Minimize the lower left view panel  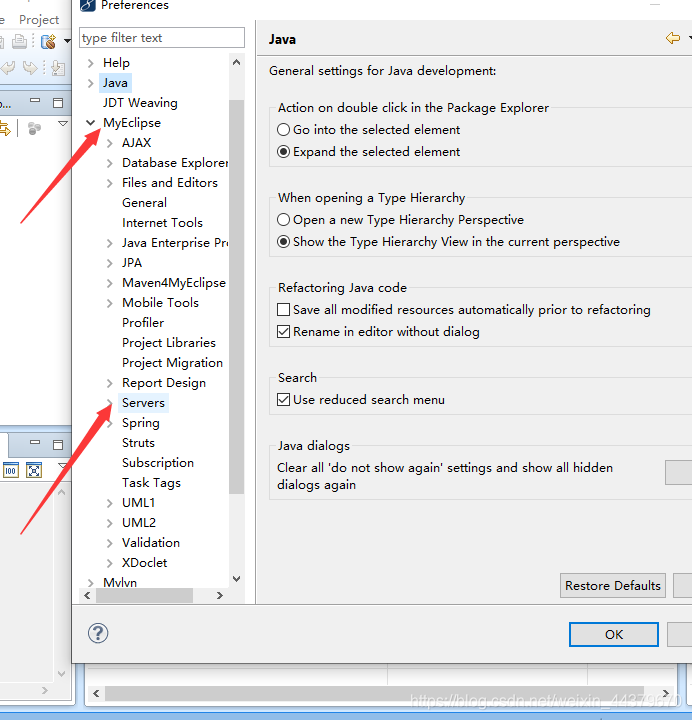coord(35,443)
